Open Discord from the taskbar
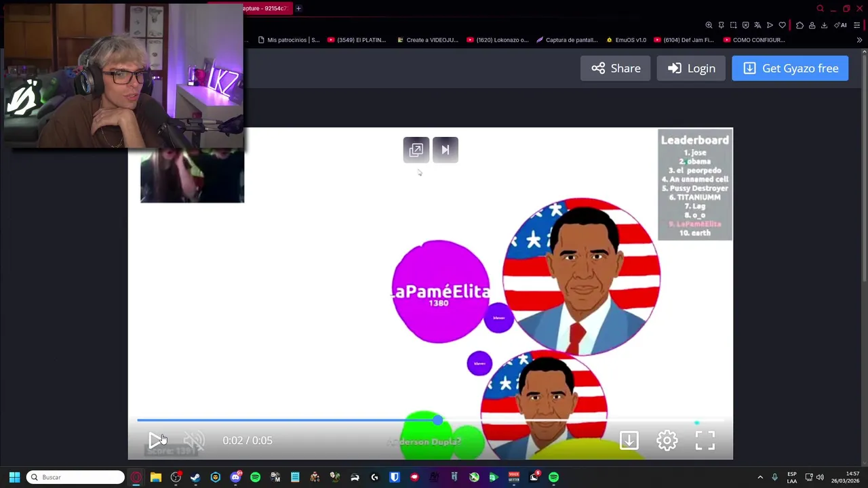This screenshot has width=868, height=488. point(235,477)
